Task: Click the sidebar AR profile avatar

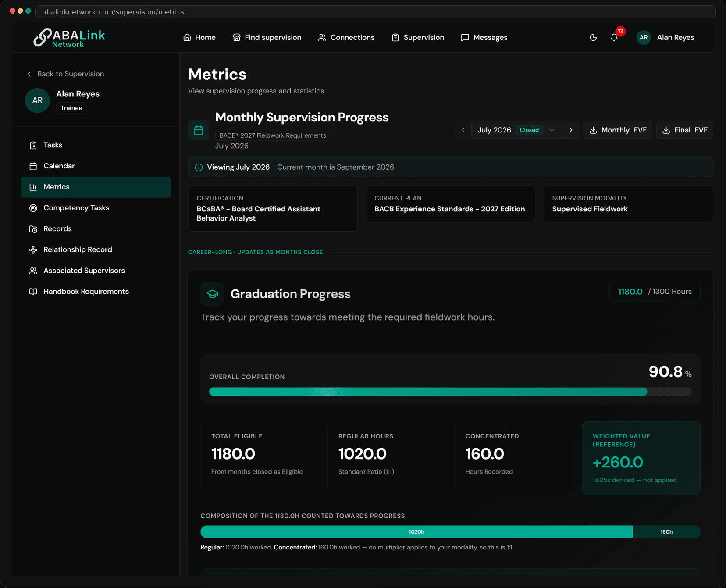Action: [x=37, y=100]
